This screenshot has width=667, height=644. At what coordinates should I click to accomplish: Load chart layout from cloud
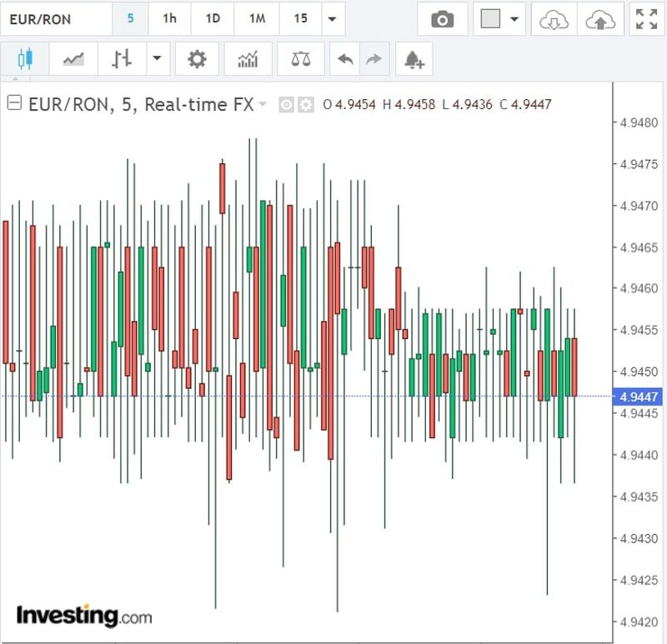(x=553, y=19)
